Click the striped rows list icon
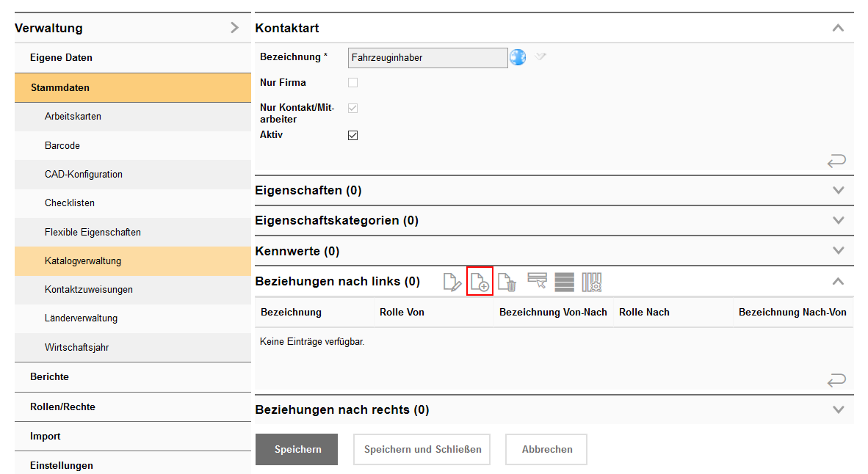Image resolution: width=868 pixels, height=474 pixels. point(564,282)
